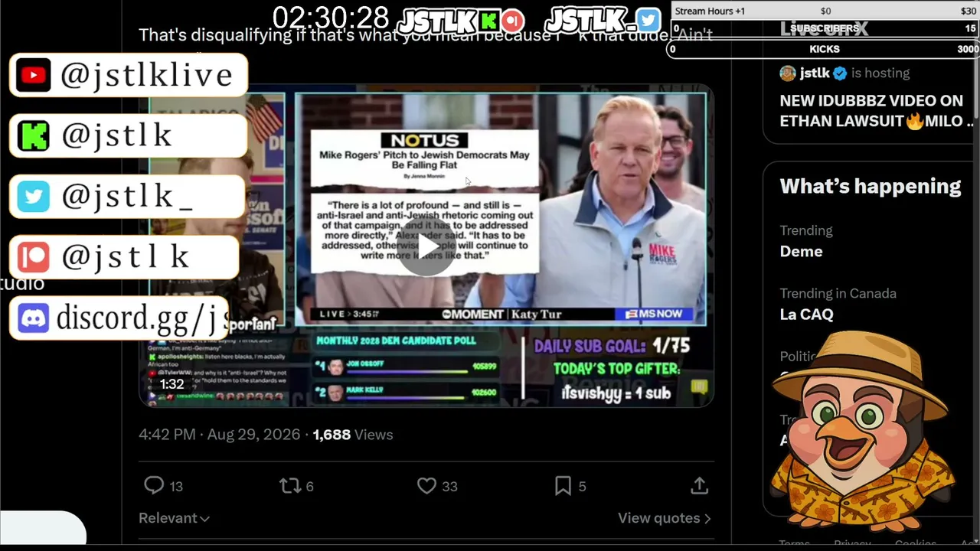The image size is (980, 551).
Task: Click the SUBSCRIBERS goal bar
Action: [825, 28]
